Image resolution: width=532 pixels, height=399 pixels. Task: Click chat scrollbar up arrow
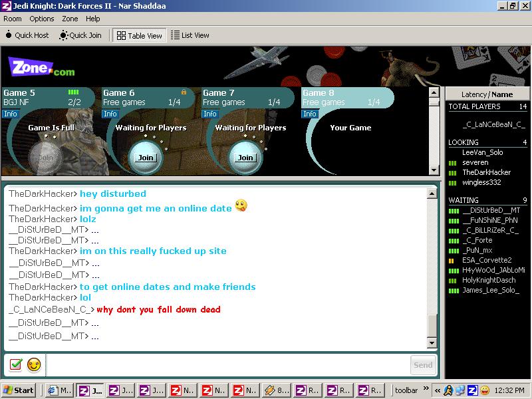432,194
